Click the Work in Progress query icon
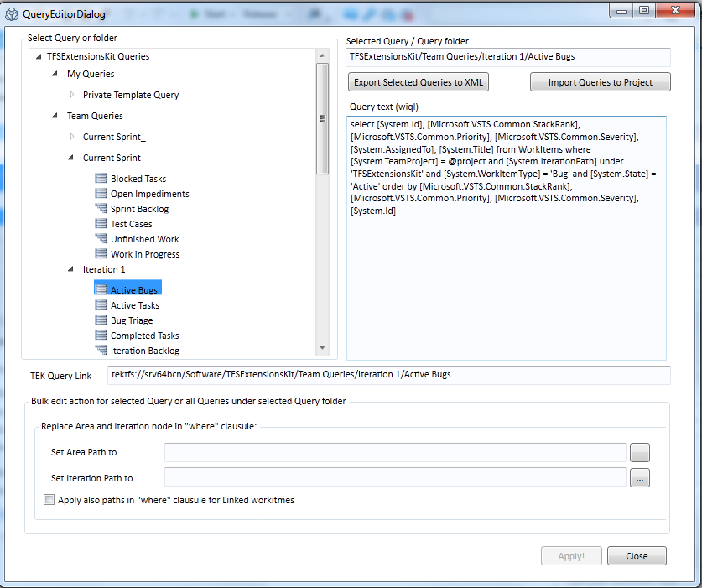702x588 pixels. coord(101,254)
